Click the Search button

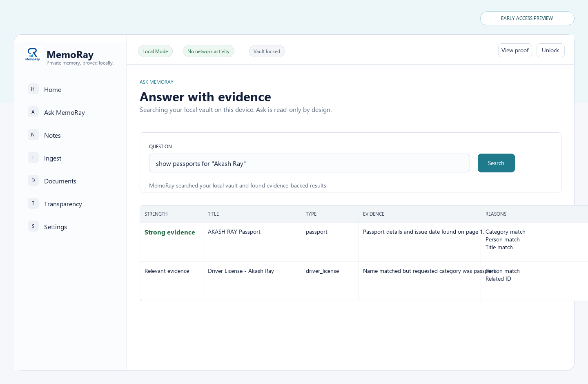coord(496,163)
